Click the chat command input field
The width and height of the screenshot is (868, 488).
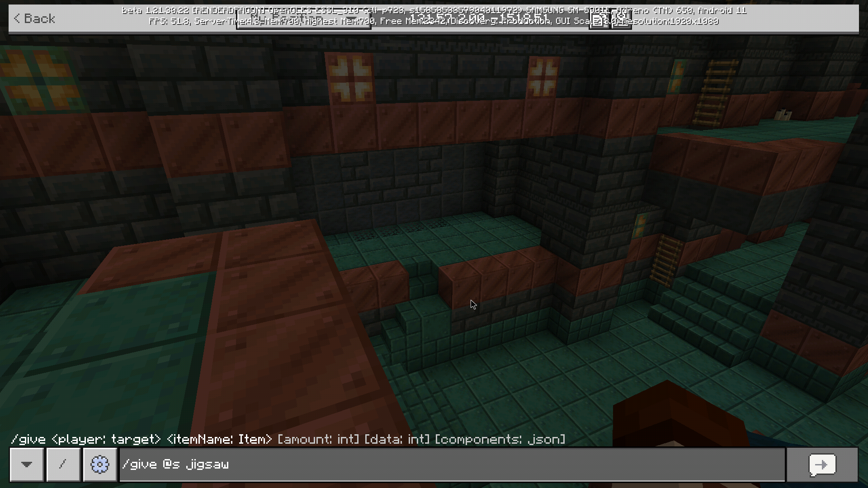click(452, 465)
